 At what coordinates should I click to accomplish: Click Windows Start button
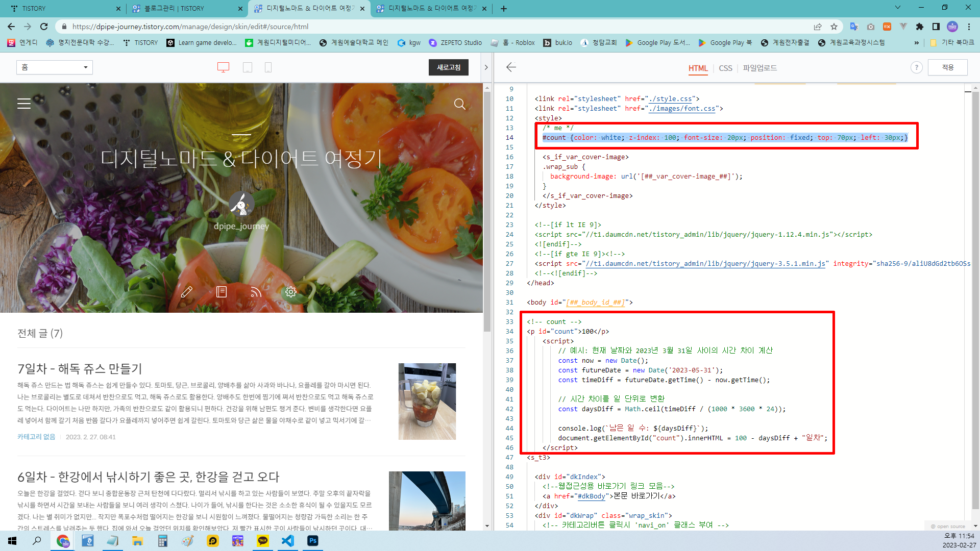[x=12, y=541]
